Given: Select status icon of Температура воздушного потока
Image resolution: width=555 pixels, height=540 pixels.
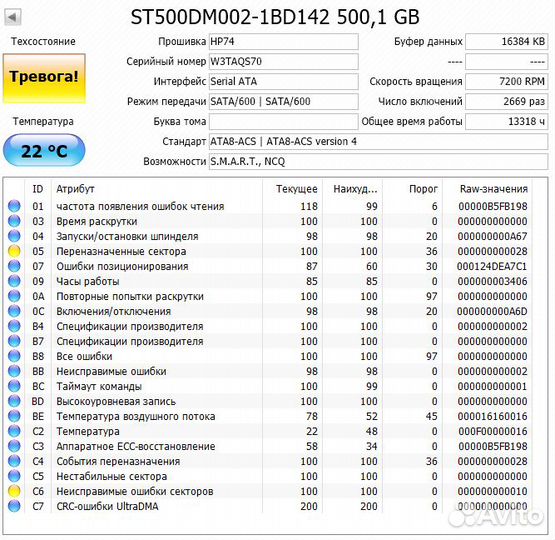Looking at the screenshot, I should 14,416.
